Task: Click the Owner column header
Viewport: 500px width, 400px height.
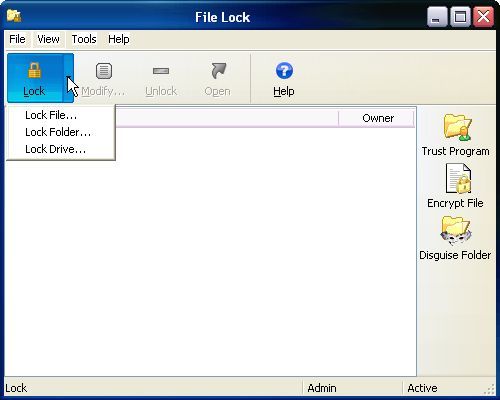Action: (x=377, y=118)
